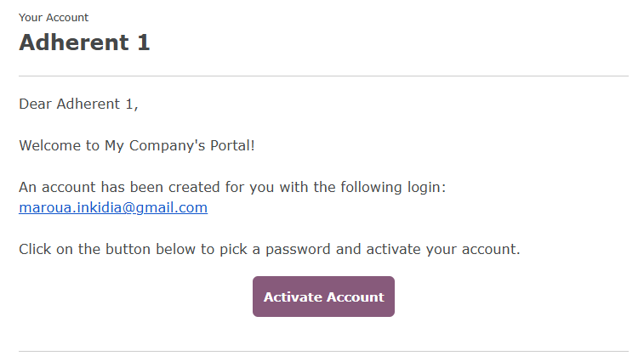The width and height of the screenshot is (644, 356).
Task: Click the word "button" in the instruction sentence
Action: coord(140,250)
